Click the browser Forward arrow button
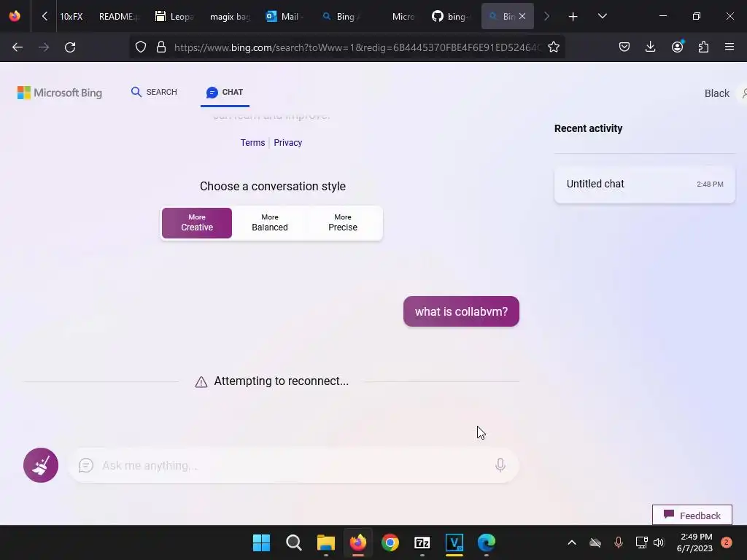The width and height of the screenshot is (747, 560). (x=44, y=47)
